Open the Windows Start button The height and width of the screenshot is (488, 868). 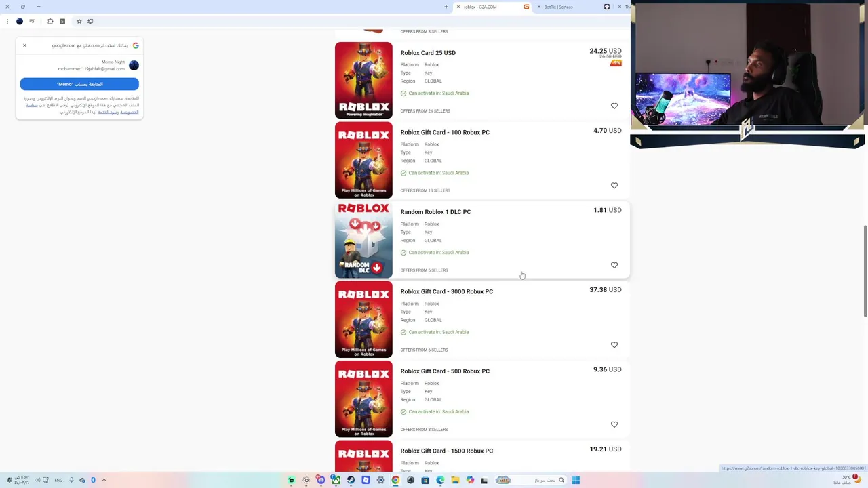tap(576, 480)
